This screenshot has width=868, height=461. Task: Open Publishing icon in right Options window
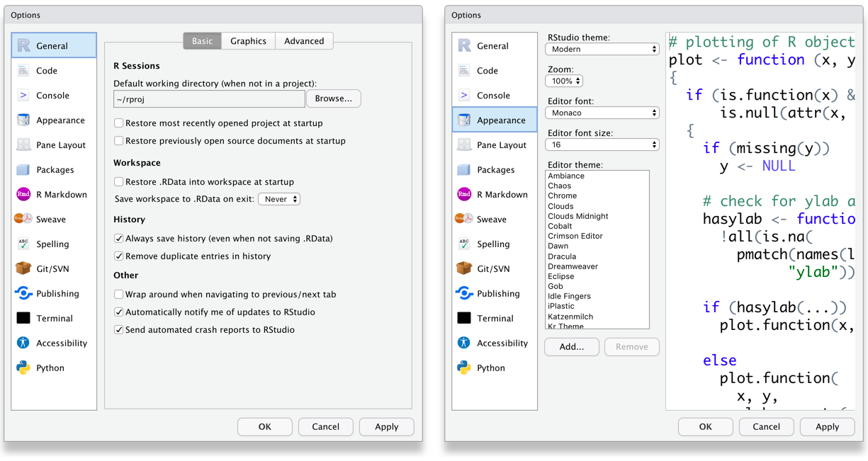[x=464, y=293]
